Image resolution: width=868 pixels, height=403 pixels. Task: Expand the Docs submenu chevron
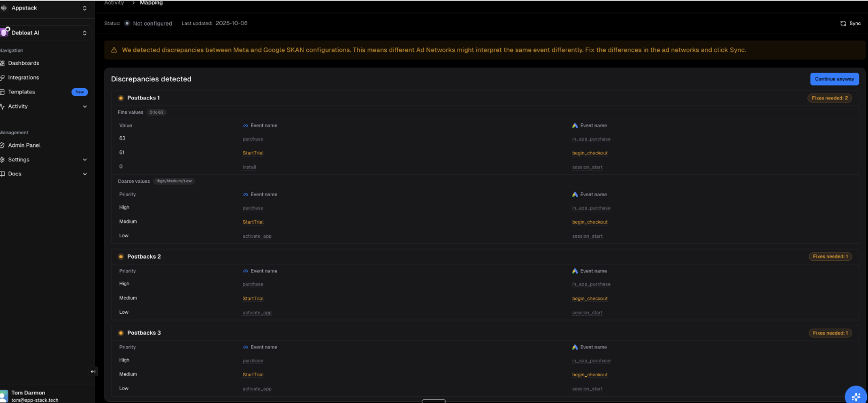pyautogui.click(x=85, y=174)
